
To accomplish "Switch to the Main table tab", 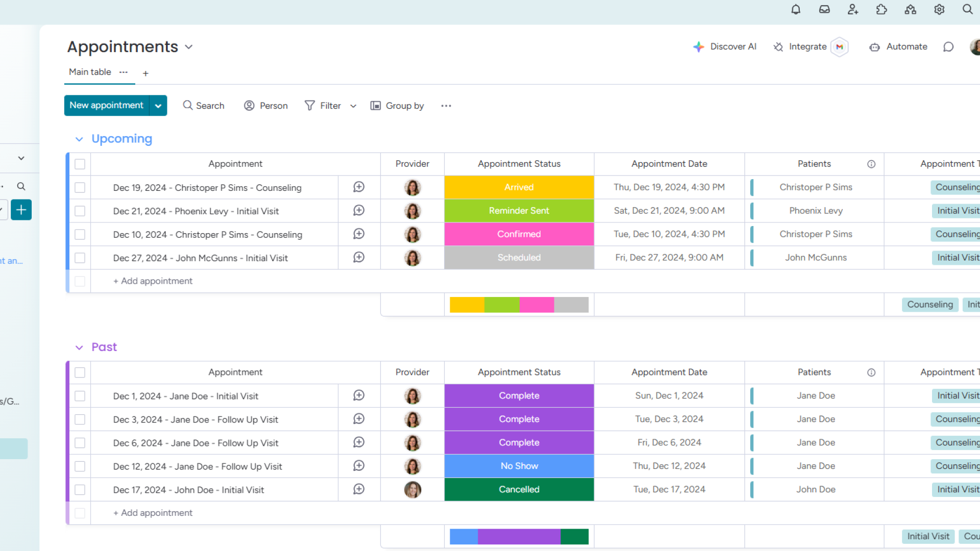I will coord(90,72).
